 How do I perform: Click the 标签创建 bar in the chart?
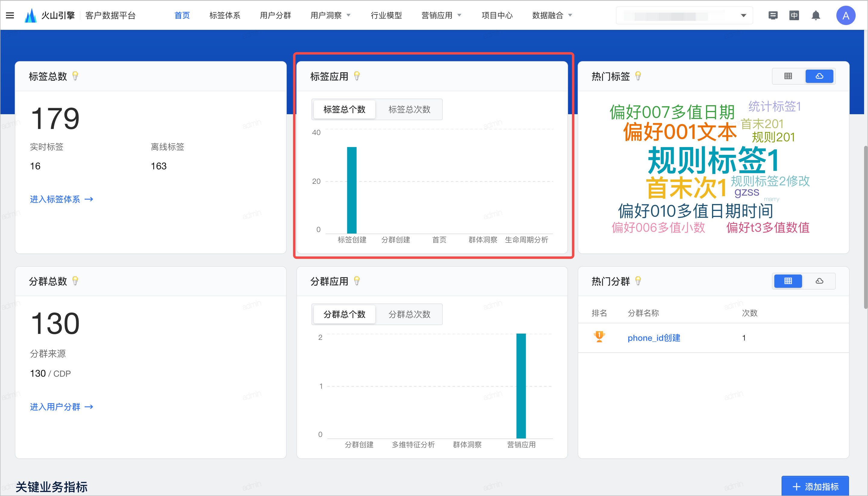click(351, 190)
